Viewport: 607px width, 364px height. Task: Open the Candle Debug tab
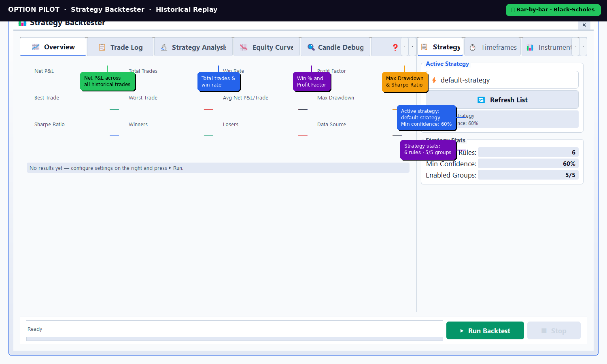pos(335,47)
